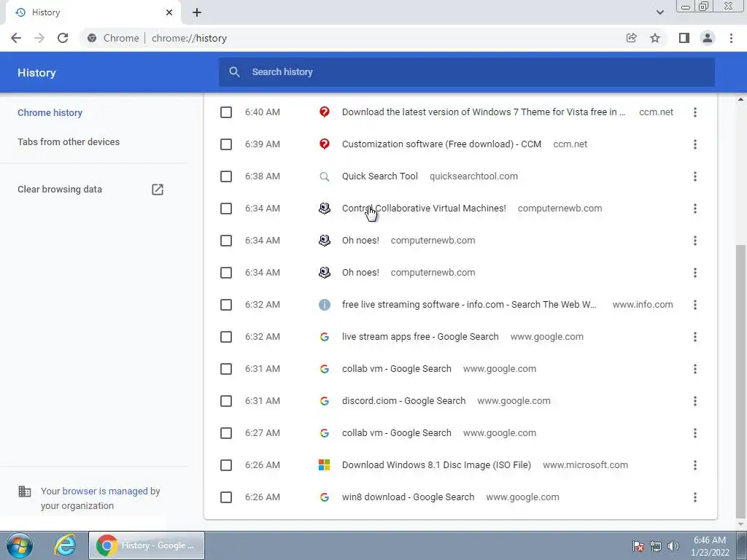Viewport: 747px width, 560px height.
Task: Tick the win8 download Google Search checkbox
Action: [x=226, y=497]
